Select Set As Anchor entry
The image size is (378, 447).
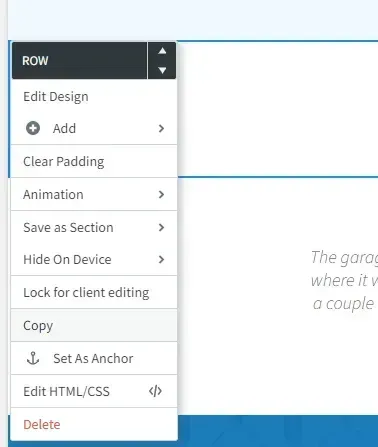(94, 358)
